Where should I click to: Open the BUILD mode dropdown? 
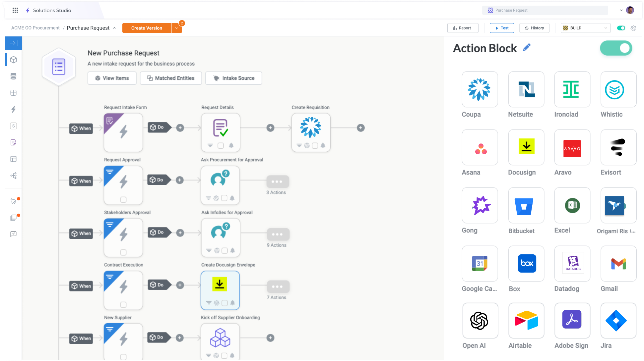[x=586, y=28]
